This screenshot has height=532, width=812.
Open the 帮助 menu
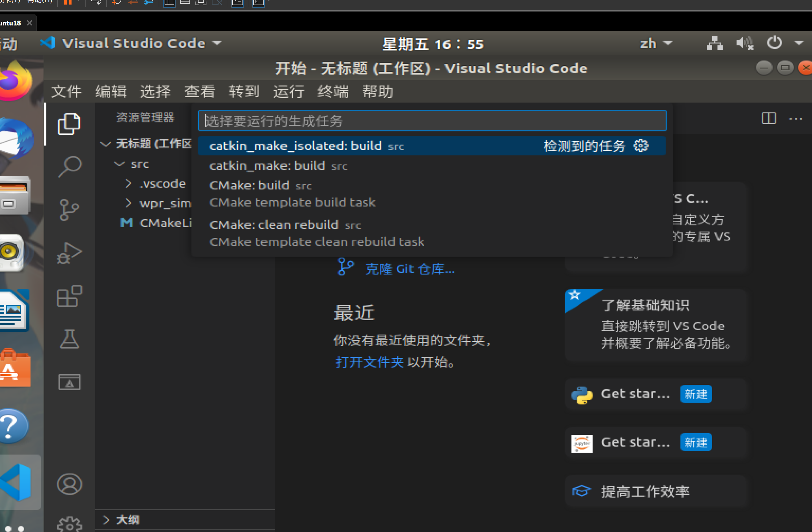[x=377, y=91]
